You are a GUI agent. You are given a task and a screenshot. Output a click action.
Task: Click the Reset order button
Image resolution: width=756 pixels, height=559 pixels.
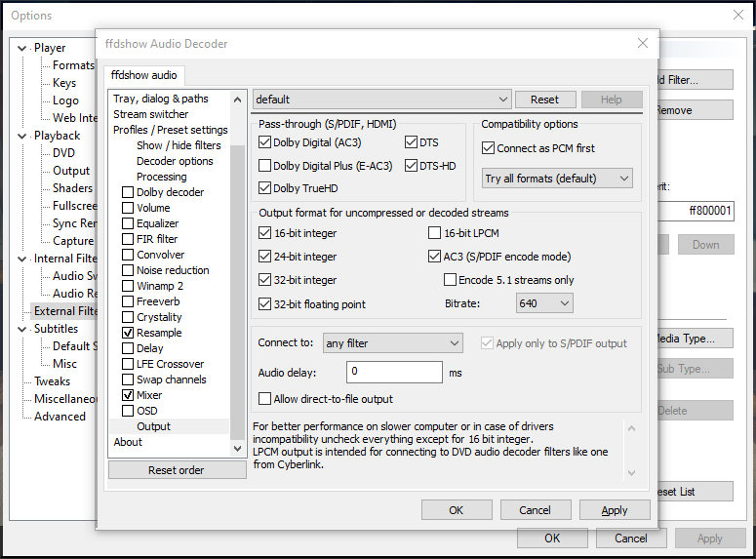(177, 470)
